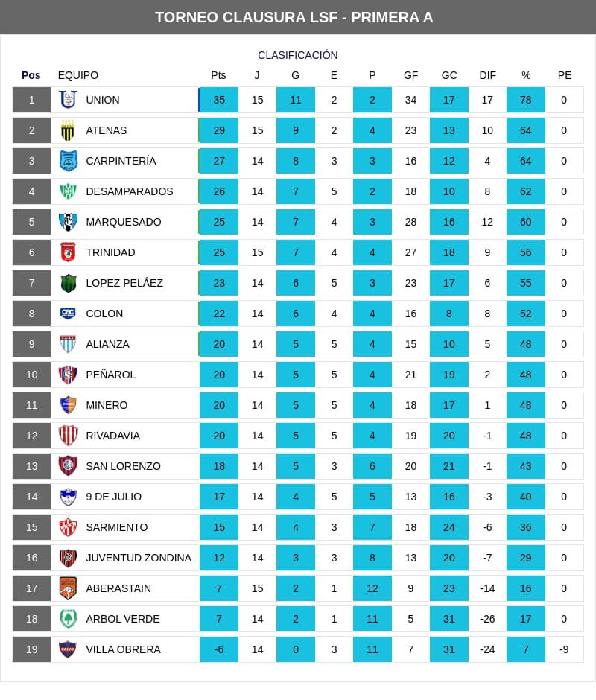Click the DIF column header

[x=487, y=75]
